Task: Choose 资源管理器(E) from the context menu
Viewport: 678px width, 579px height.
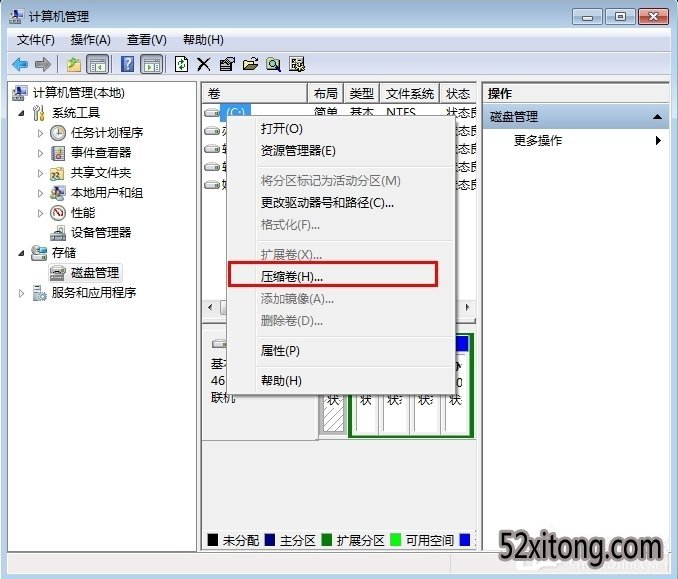Action: pos(342,151)
